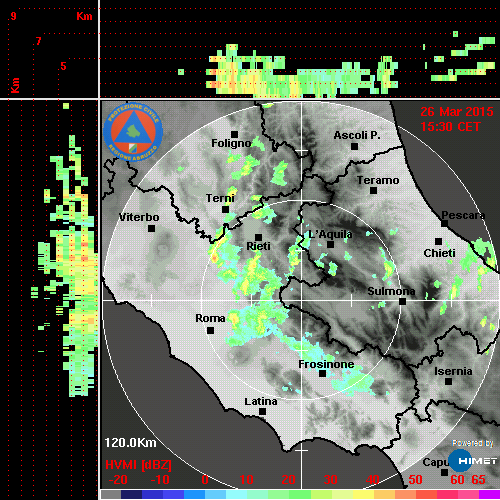Click the 'Roma' map label
The image size is (500, 500).
click(210, 318)
